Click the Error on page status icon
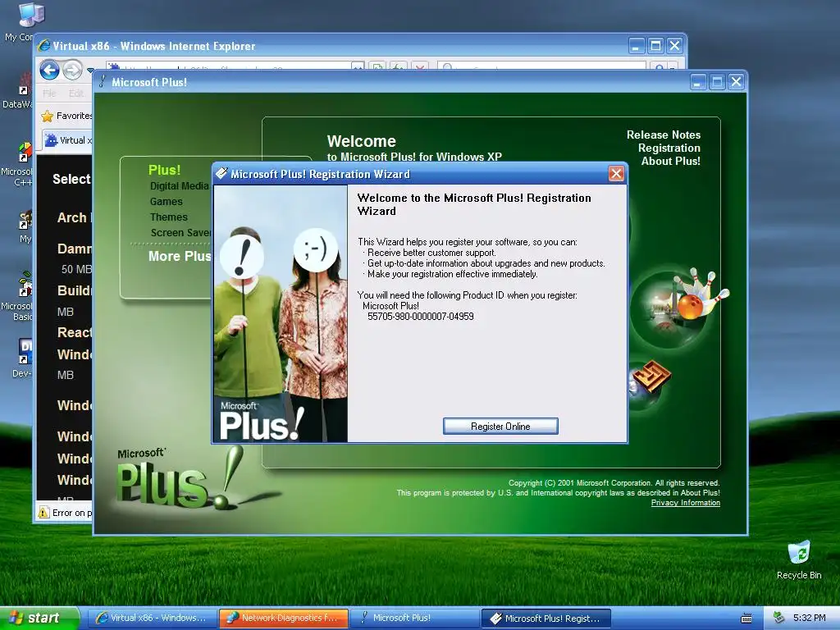Viewport: 840px width, 630px height. (43, 513)
